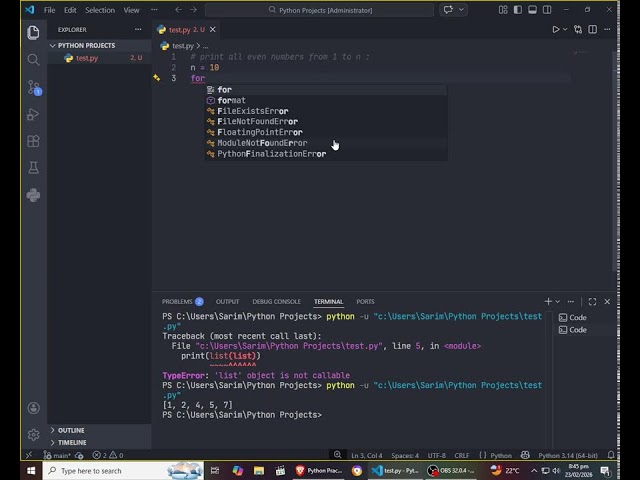Open the Accounts menu icon

(33, 408)
